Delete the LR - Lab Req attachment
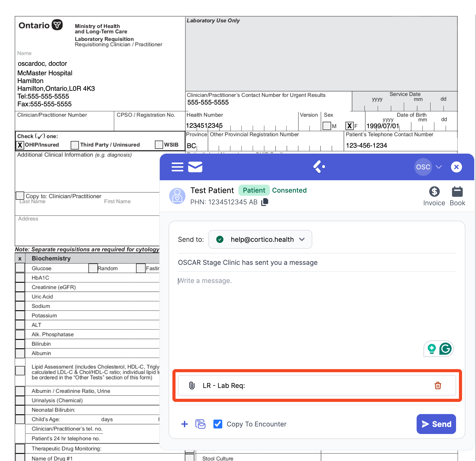Viewport: 476px width, 461px height. pyautogui.click(x=438, y=385)
